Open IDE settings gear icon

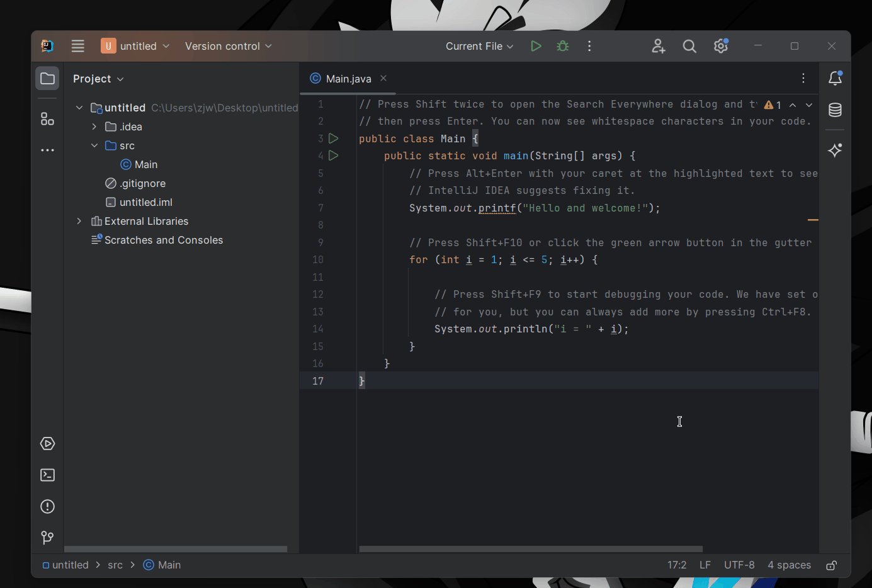point(721,46)
